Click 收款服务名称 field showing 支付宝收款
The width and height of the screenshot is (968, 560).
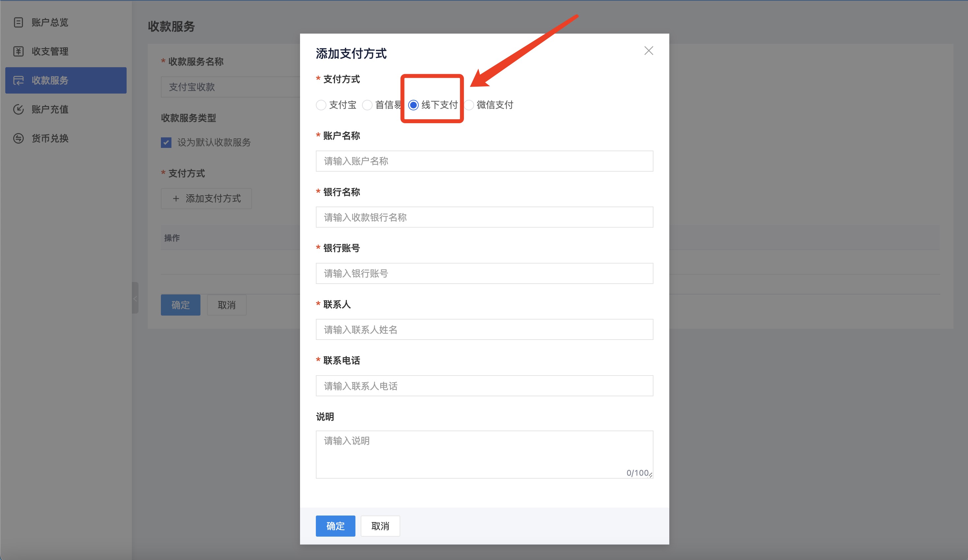(x=230, y=87)
